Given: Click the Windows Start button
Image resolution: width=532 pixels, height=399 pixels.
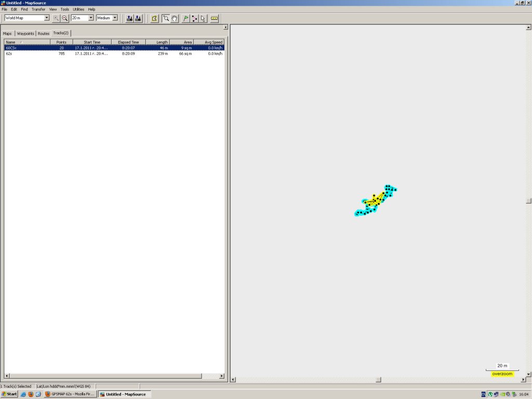Looking at the screenshot, I should point(9,394).
